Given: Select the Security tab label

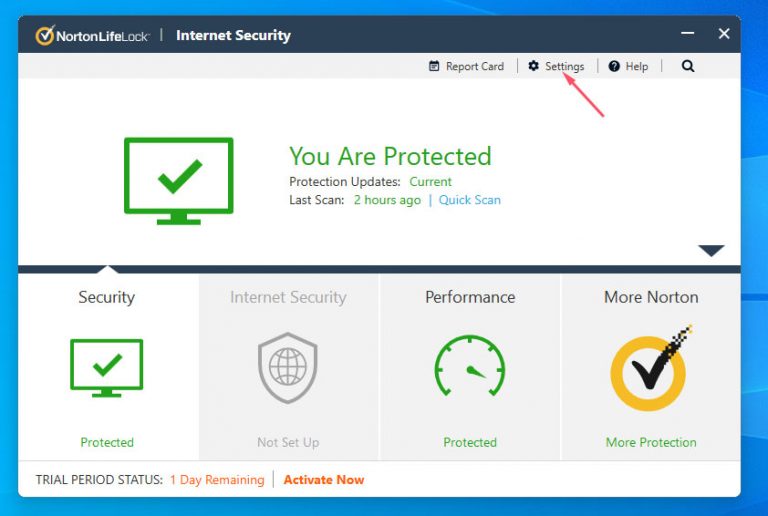Looking at the screenshot, I should tap(106, 297).
